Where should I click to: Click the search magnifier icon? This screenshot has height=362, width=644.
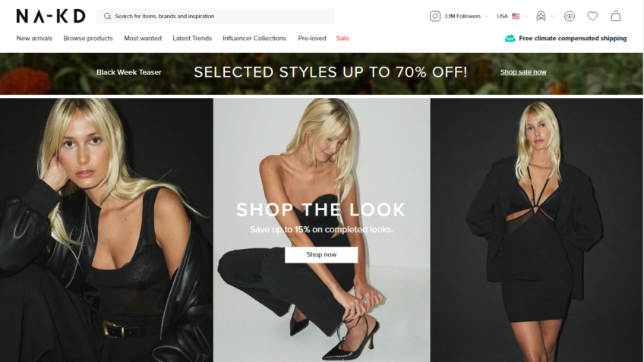pyautogui.click(x=107, y=16)
